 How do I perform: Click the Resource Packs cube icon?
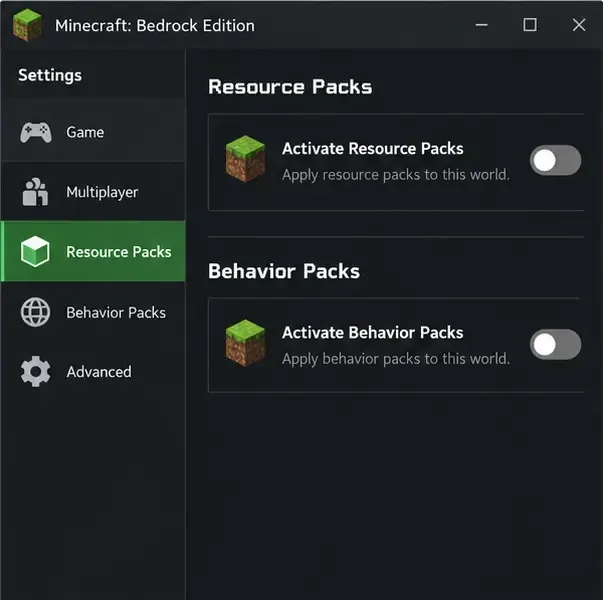point(35,252)
